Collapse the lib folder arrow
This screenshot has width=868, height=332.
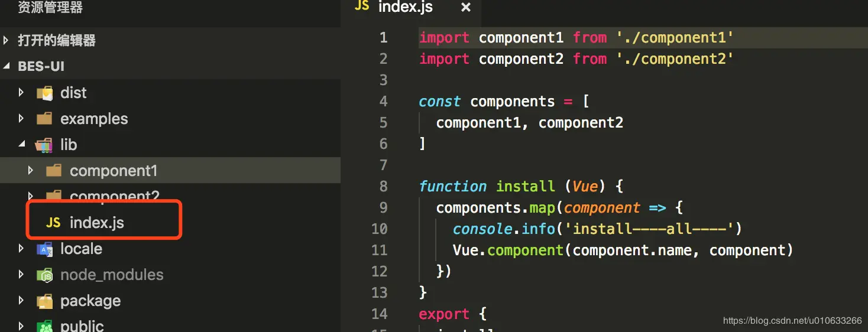click(x=21, y=145)
